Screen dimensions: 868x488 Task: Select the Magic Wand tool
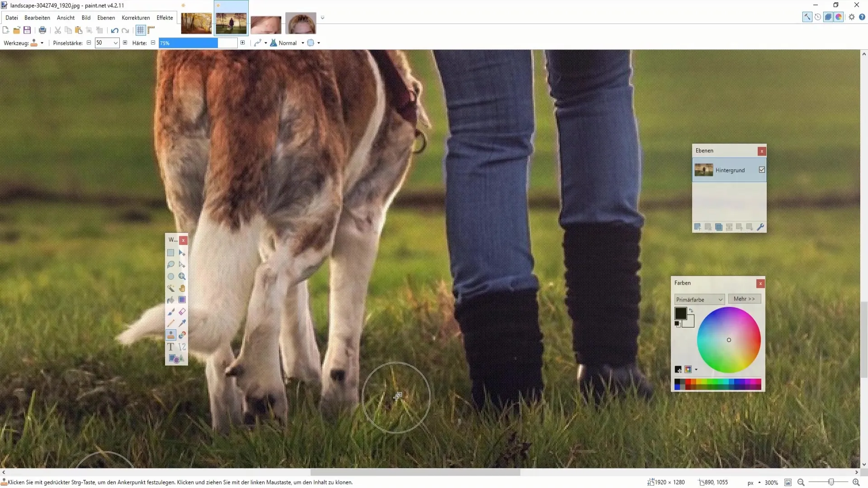click(171, 288)
